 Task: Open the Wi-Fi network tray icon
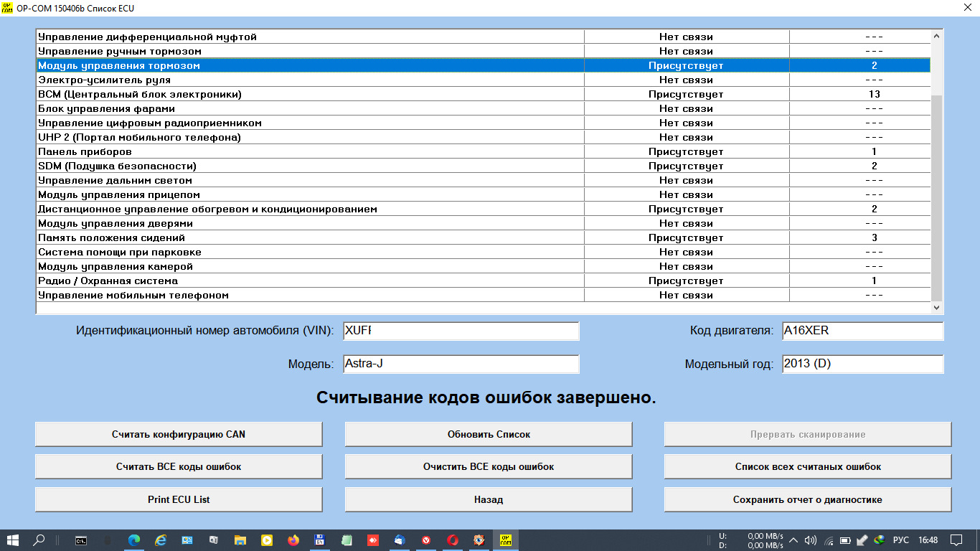tap(829, 540)
